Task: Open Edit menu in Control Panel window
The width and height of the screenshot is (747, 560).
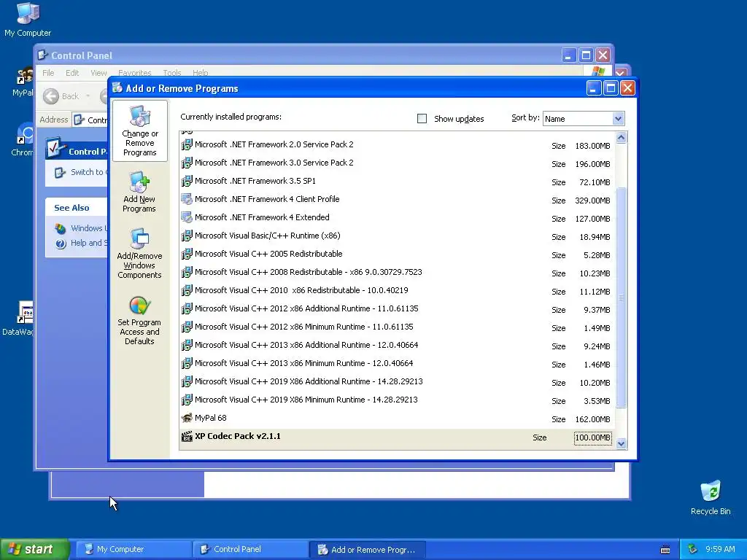Action: [72, 73]
